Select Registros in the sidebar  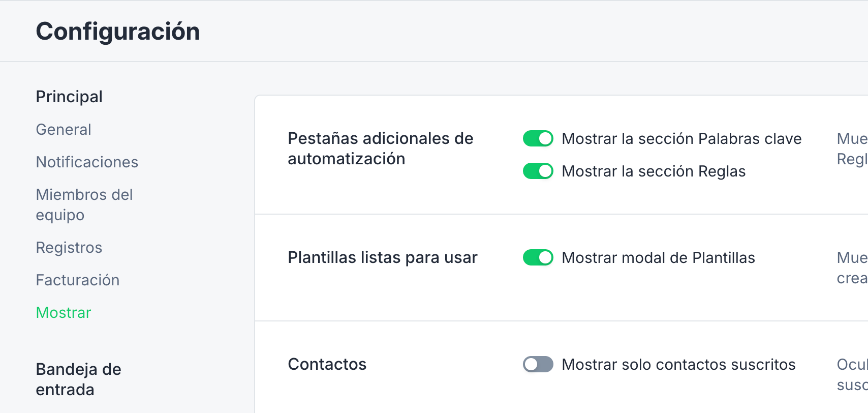(69, 248)
